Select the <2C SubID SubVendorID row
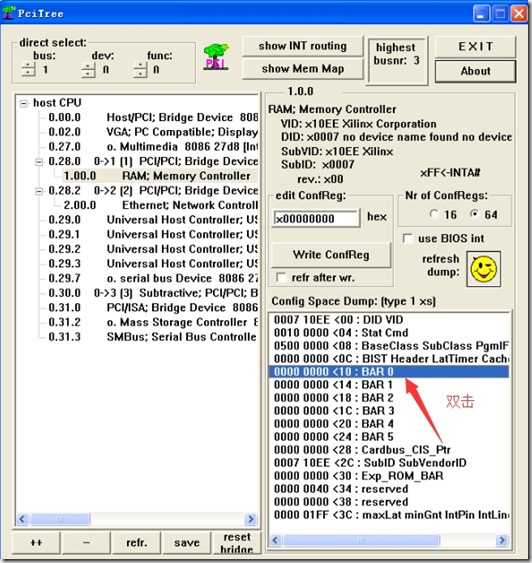This screenshot has height=563, width=532. pyautogui.click(x=389, y=463)
